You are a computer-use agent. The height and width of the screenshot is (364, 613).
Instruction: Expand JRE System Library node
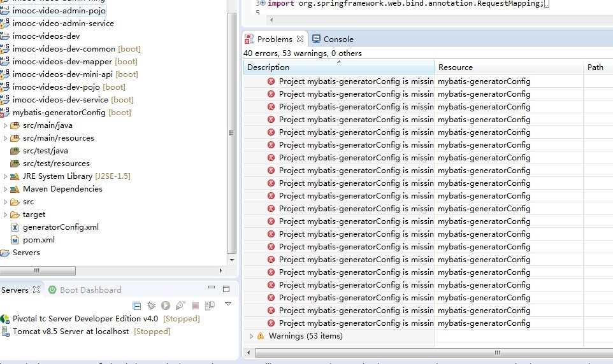tap(5, 176)
